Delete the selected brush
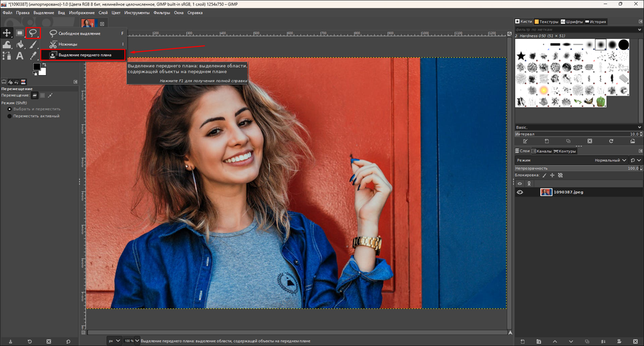644x346 pixels. pos(589,141)
